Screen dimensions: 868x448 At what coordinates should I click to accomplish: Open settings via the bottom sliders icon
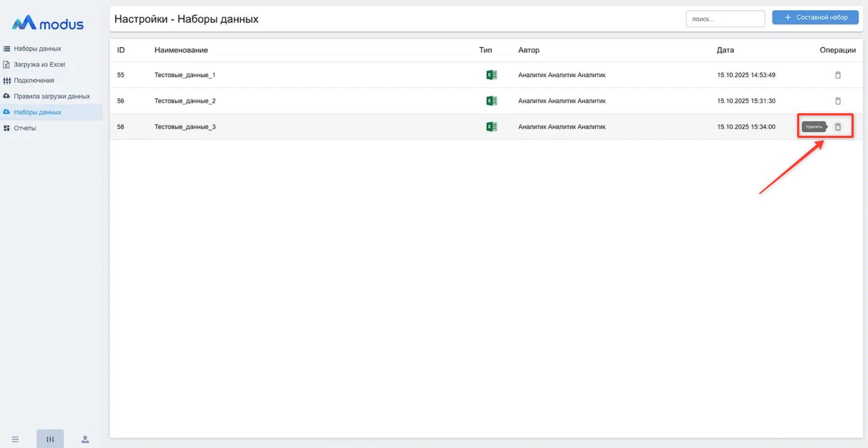pos(50,439)
